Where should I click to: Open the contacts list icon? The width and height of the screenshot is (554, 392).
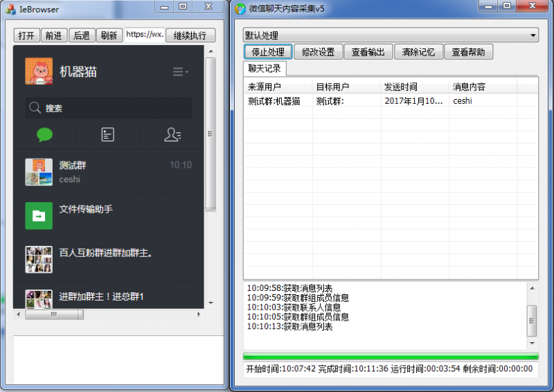click(x=172, y=134)
